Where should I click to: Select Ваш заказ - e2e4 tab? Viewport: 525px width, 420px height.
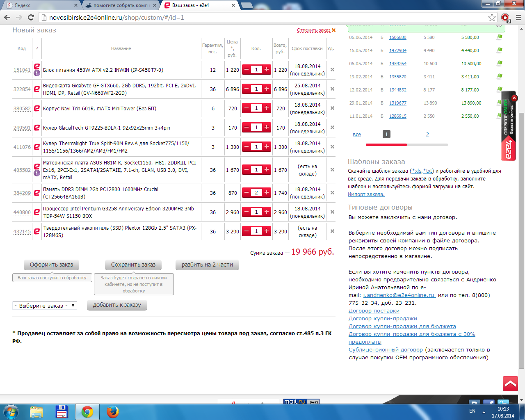pyautogui.click(x=200, y=5)
